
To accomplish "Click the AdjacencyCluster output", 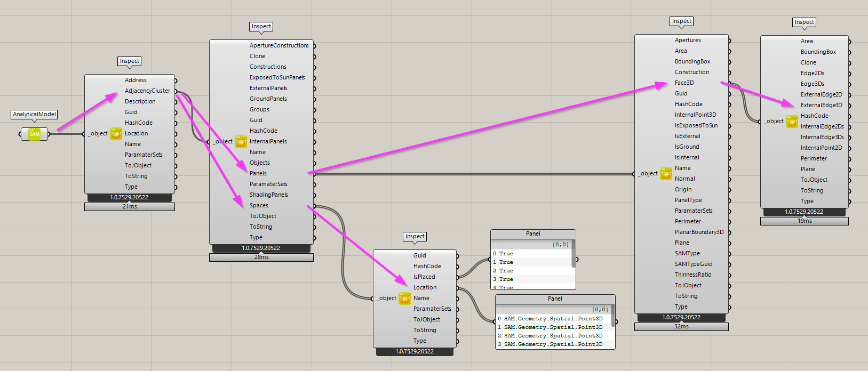I will [x=147, y=91].
